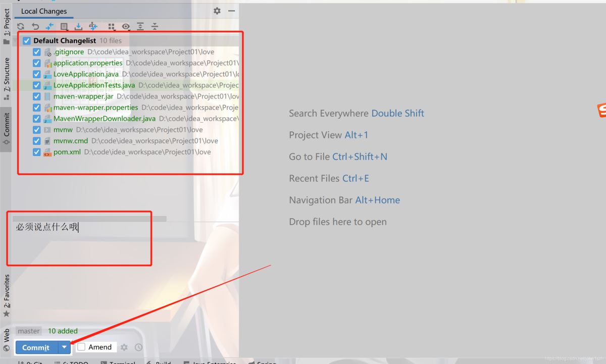Screen dimensions: 606x364
Task: Click the Rollback arrow icon
Action: click(x=35, y=26)
